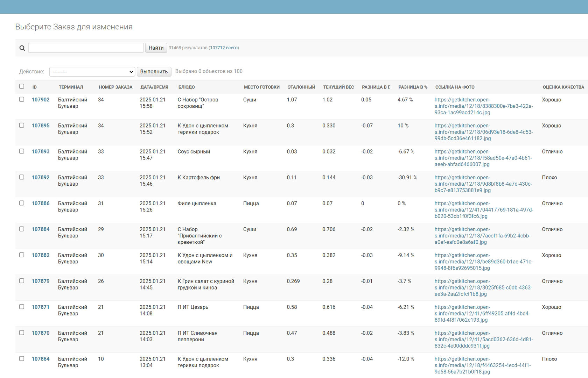Viewport: 588px width, 378px height.
Task: Select the dish text К Картофель фри
Action: point(199,177)
